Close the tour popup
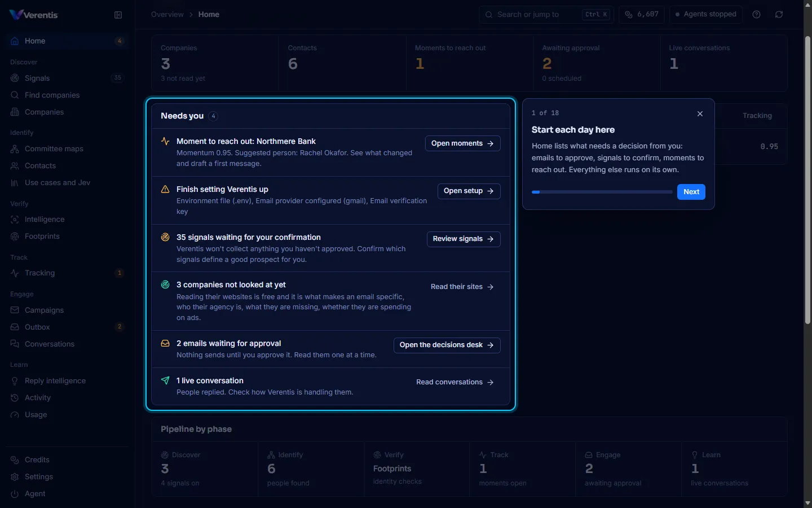Screen dimensions: 812x508 (x=700, y=113)
